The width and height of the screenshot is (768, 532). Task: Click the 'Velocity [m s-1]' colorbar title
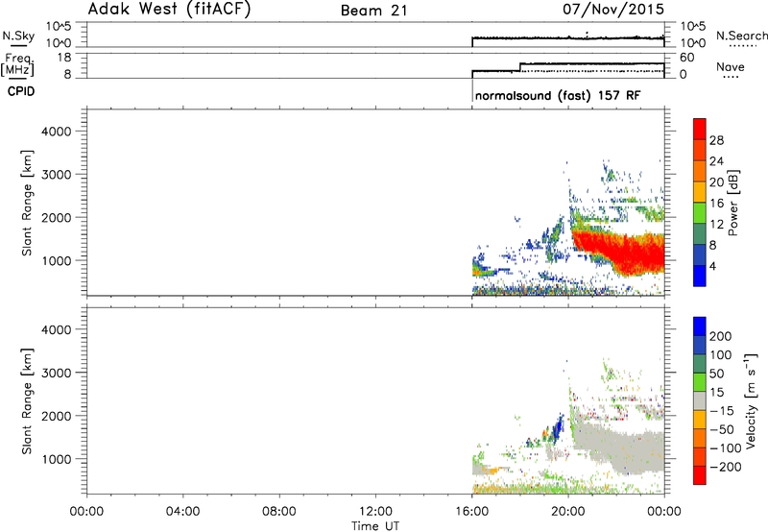pyautogui.click(x=751, y=400)
